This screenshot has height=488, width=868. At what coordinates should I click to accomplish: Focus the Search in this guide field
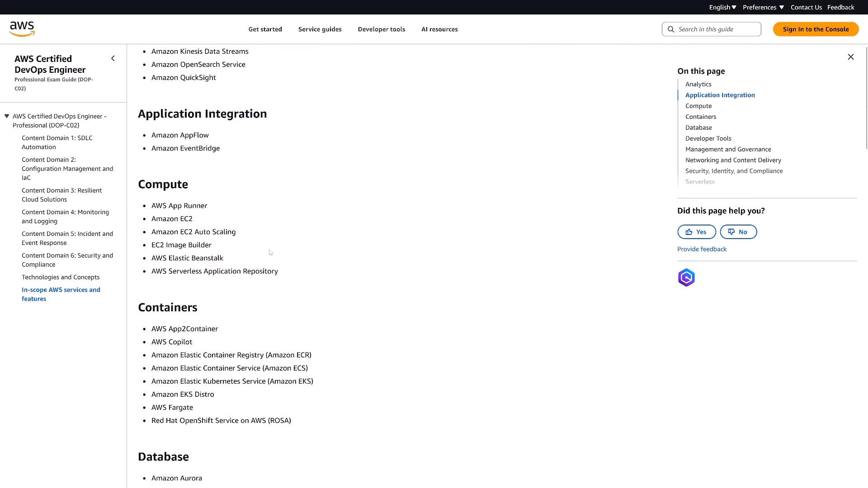click(711, 29)
